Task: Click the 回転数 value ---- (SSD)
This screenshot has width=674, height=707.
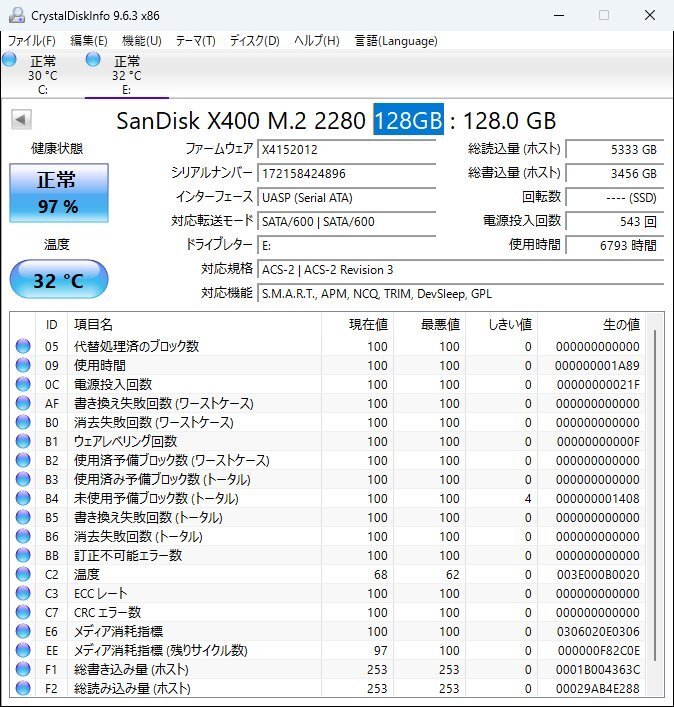Action: pyautogui.click(x=615, y=197)
